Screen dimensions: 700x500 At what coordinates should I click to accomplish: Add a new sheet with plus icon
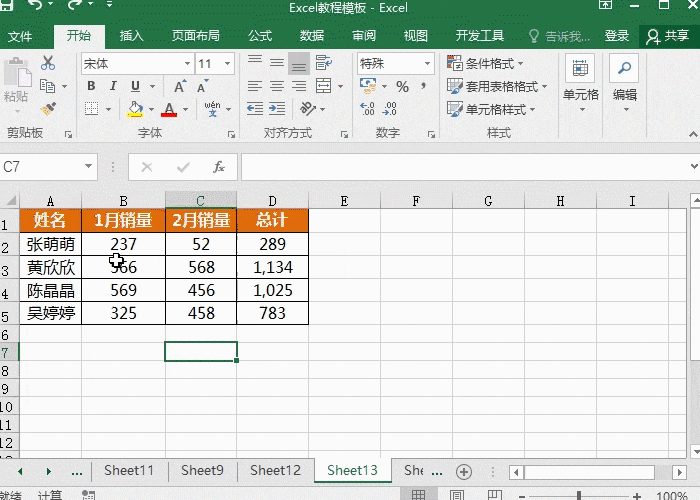pos(463,470)
